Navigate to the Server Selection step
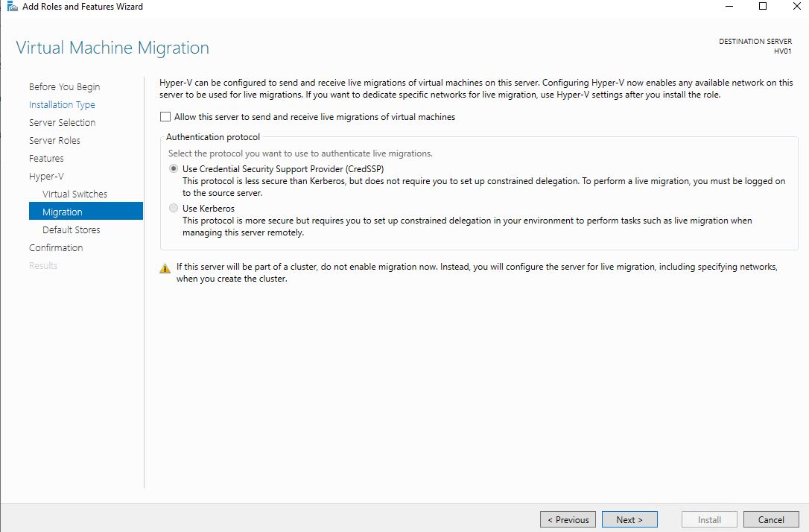This screenshot has height=532, width=809. (x=62, y=122)
